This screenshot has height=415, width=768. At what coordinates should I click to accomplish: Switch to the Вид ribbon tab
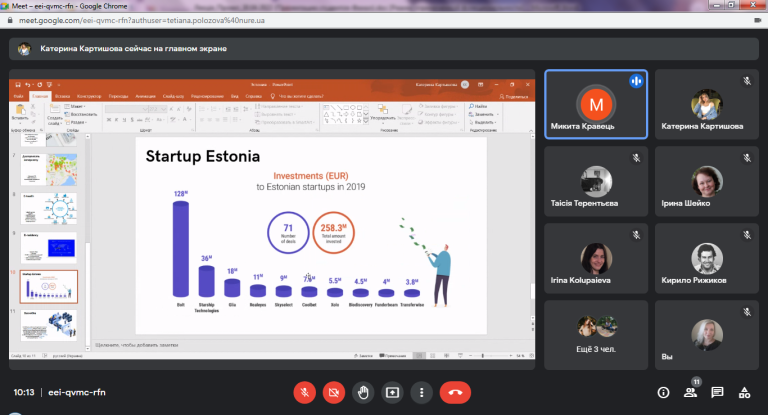(x=235, y=97)
